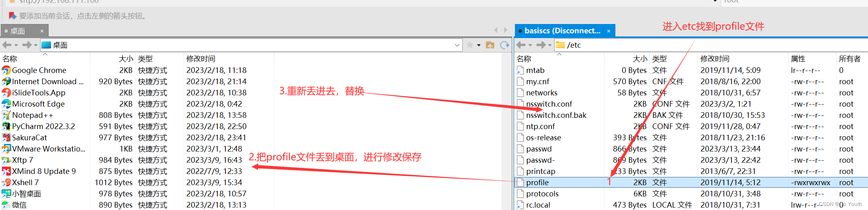Select the VMware Workstation shortcut icon
Image resolution: width=868 pixels, height=210 pixels.
[6, 149]
